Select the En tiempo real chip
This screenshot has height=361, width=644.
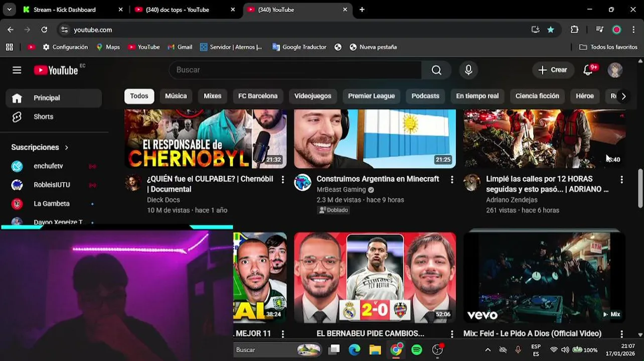477,96
